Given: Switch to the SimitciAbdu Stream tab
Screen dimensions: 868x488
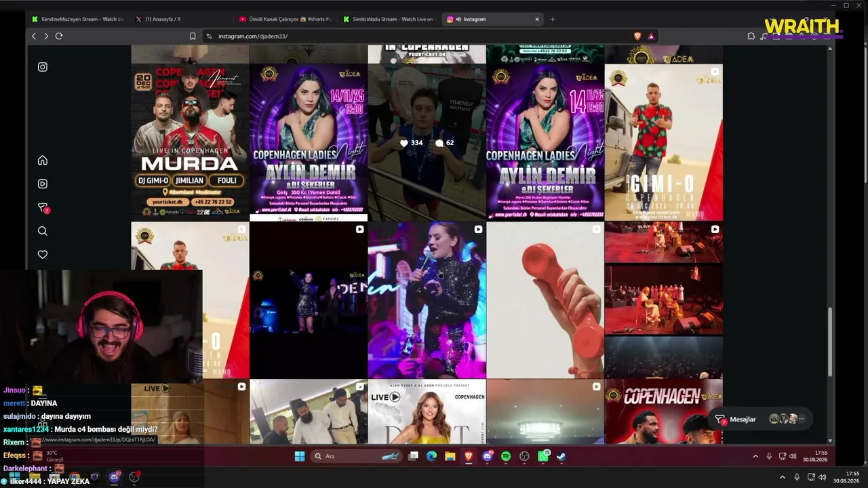Looking at the screenshot, I should [389, 19].
